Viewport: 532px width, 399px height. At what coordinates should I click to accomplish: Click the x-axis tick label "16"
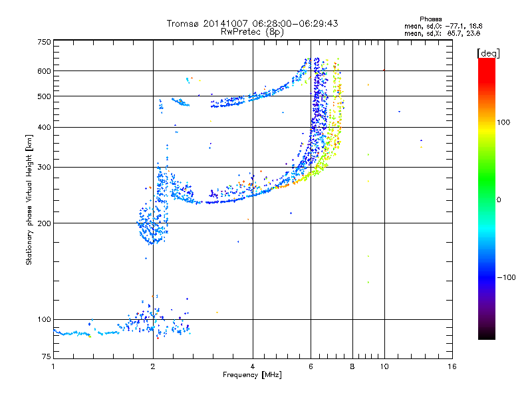(452, 366)
